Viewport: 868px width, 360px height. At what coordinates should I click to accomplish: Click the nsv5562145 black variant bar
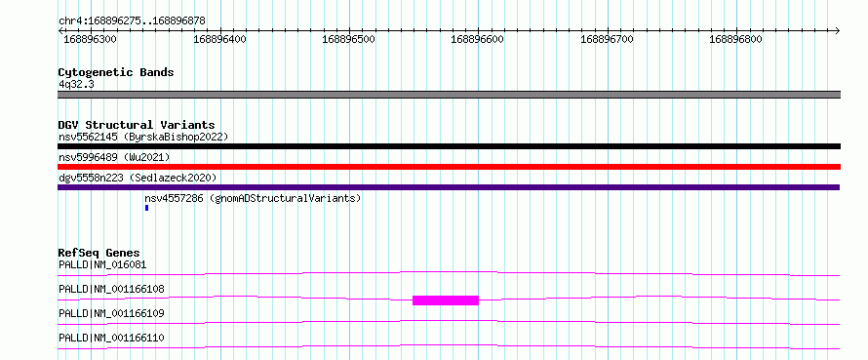point(449,146)
